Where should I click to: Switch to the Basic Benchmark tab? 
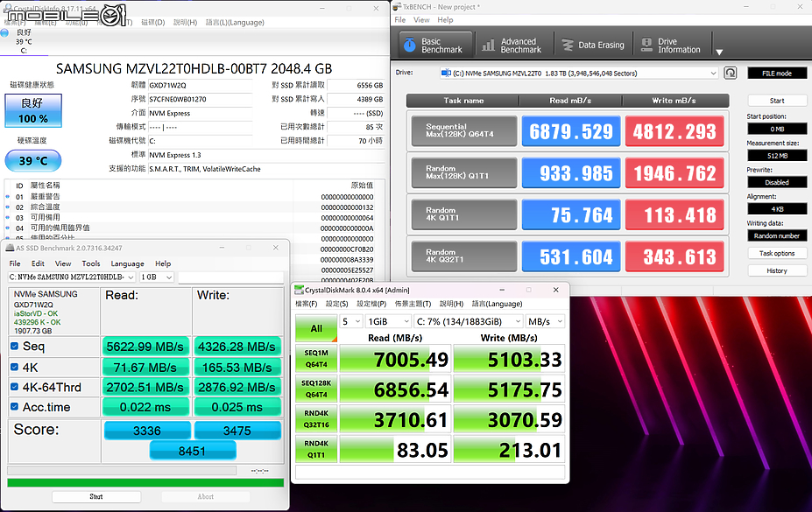click(435, 45)
